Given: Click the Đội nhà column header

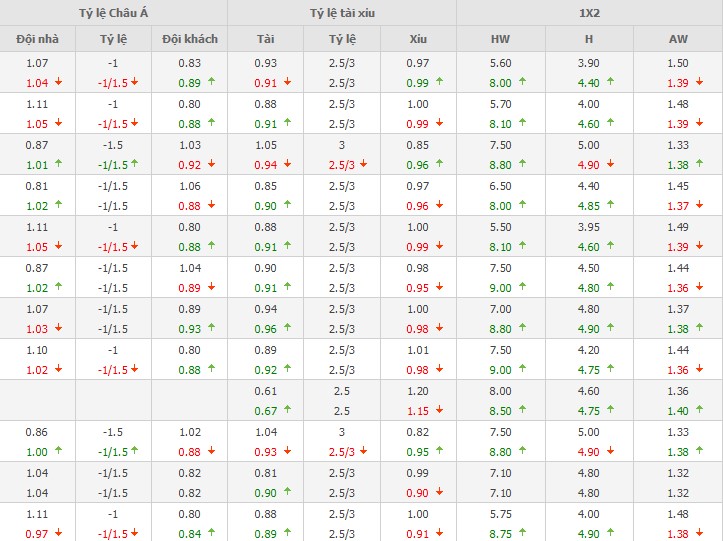Looking at the screenshot, I should (37, 39).
